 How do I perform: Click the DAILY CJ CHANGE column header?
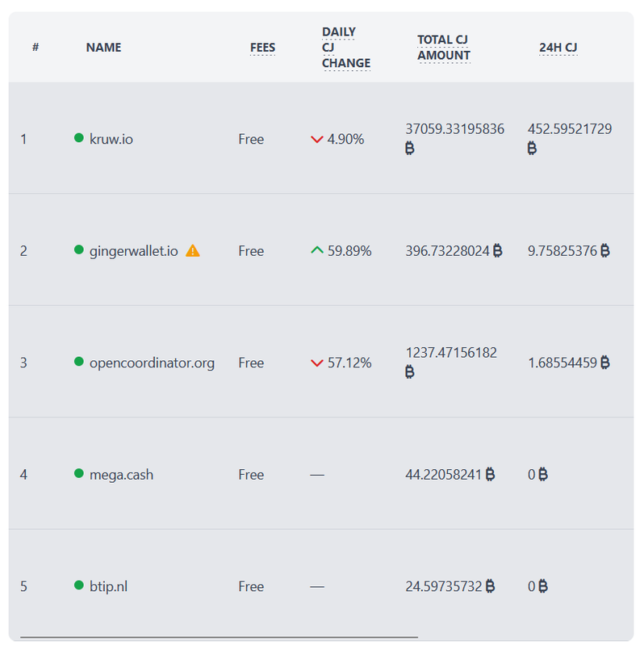346,48
